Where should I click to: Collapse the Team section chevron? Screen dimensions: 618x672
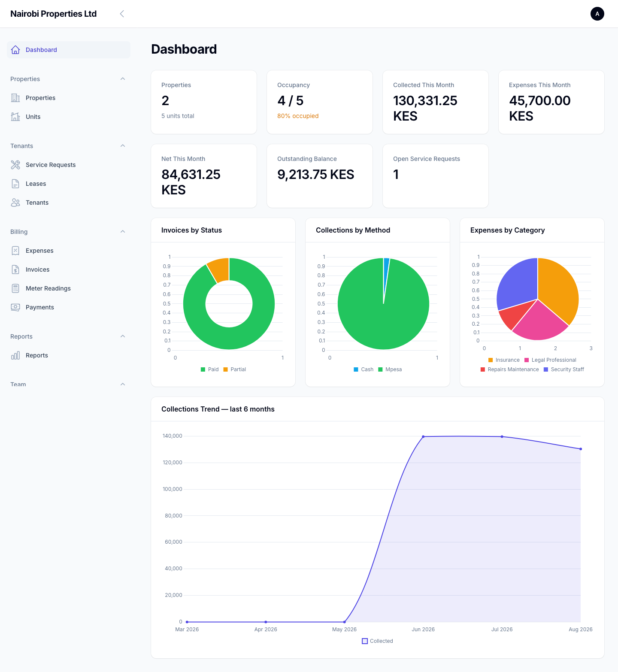[x=123, y=384]
